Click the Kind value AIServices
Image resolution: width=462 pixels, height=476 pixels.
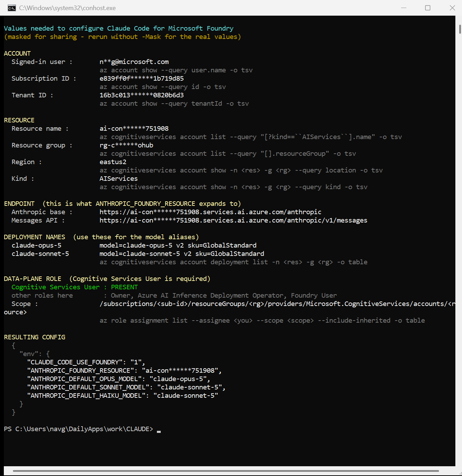(119, 179)
